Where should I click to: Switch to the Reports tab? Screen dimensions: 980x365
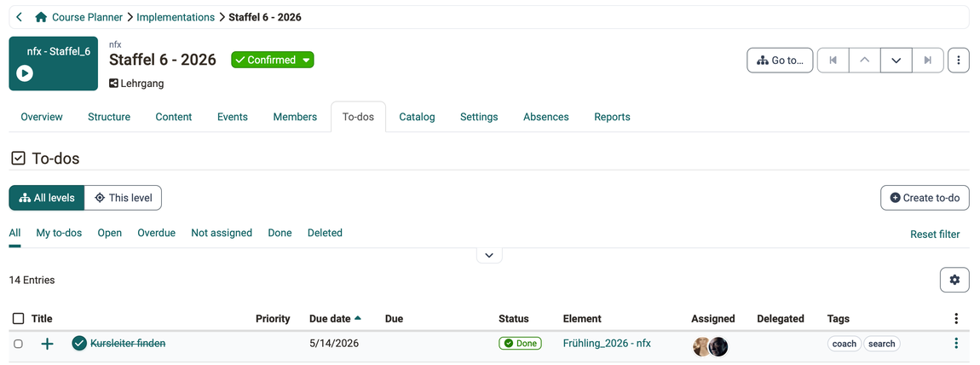click(x=612, y=117)
